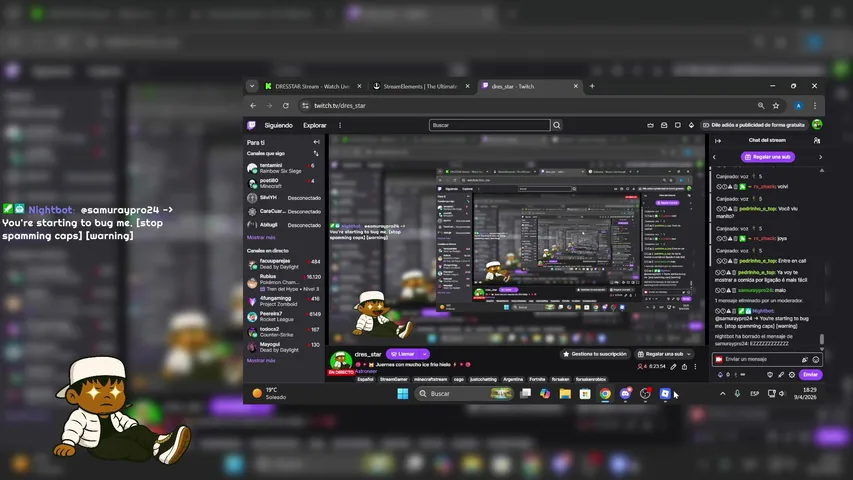
Task: Bookmark this page with star icon
Action: pyautogui.click(x=776, y=106)
